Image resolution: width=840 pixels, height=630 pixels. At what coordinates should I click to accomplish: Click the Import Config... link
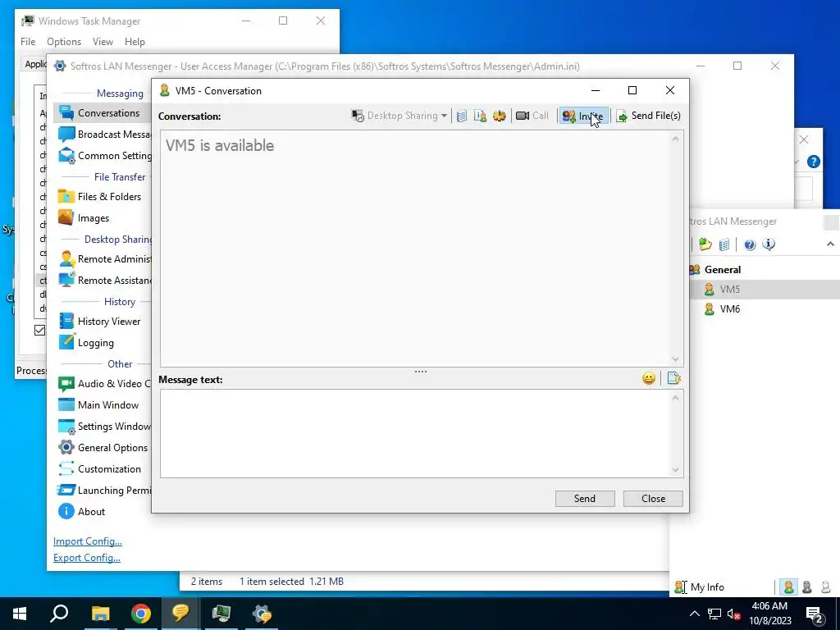87,541
